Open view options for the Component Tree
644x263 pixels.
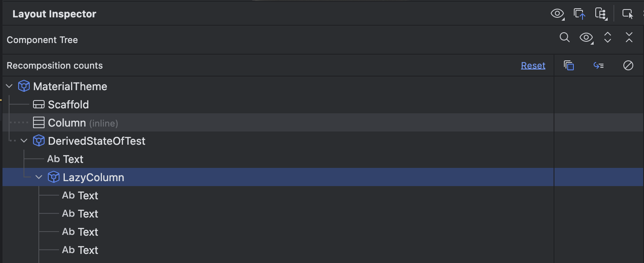[586, 38]
